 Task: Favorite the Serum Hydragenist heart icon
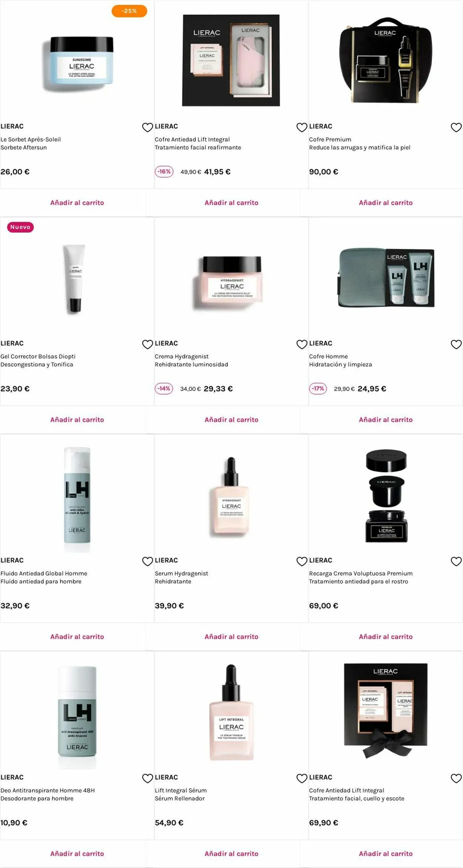[302, 561]
